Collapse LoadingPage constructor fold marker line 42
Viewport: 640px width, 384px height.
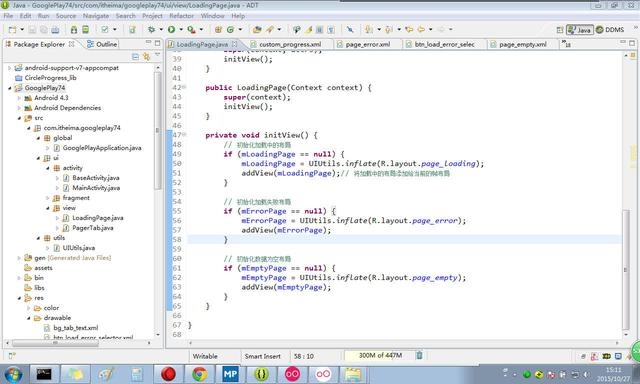point(184,87)
